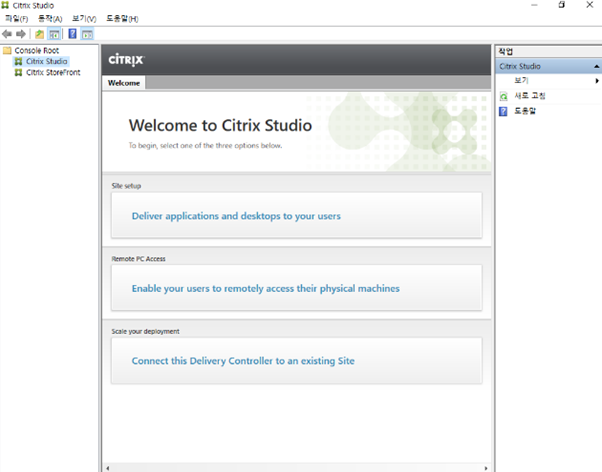The image size is (602, 472).
Task: Toggle the console tree pane toolbar icon
Action: [54, 34]
